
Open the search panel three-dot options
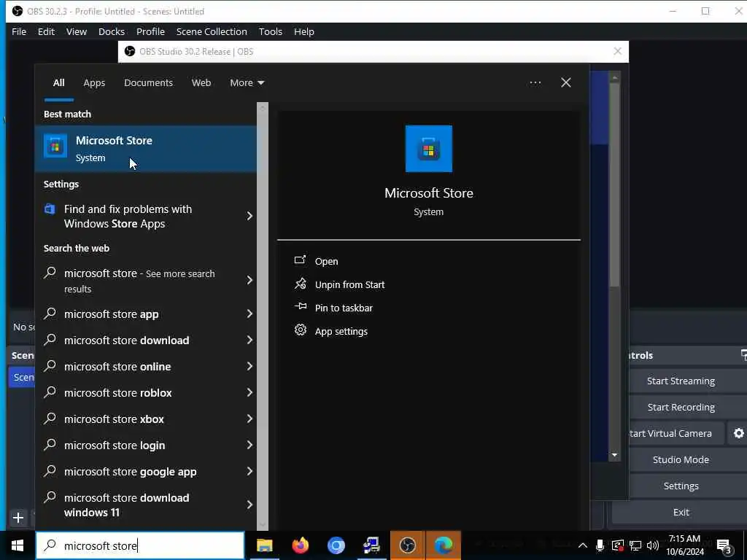[x=535, y=83]
